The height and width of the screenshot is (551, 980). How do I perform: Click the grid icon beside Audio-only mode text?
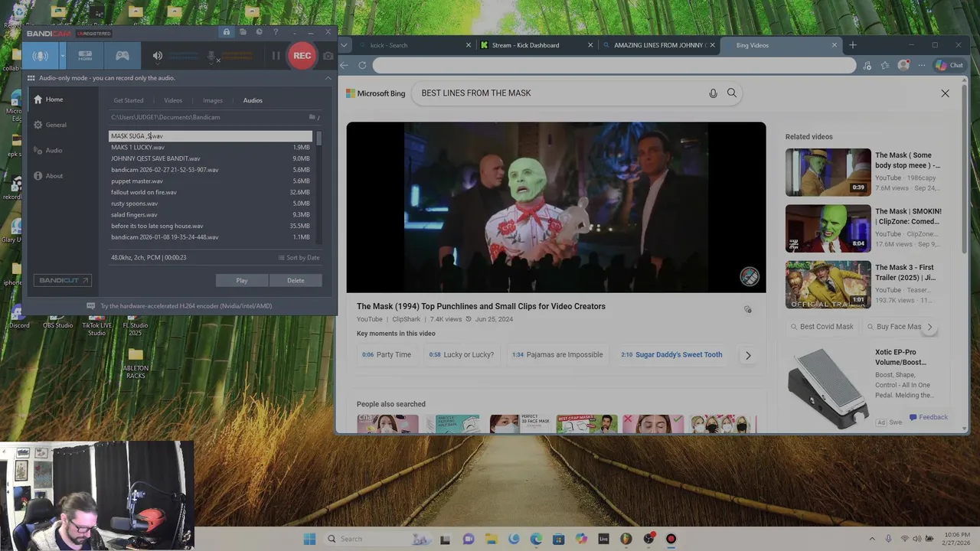(31, 78)
